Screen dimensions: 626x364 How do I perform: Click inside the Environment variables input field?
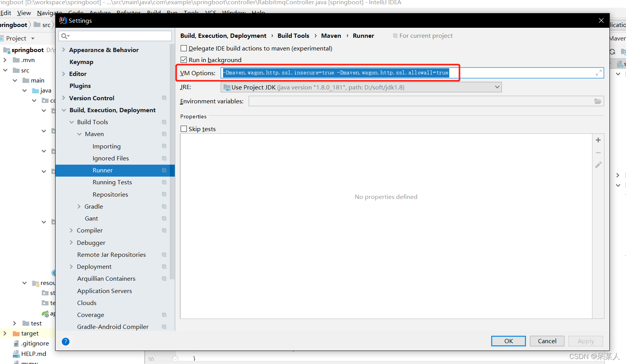click(386, 101)
